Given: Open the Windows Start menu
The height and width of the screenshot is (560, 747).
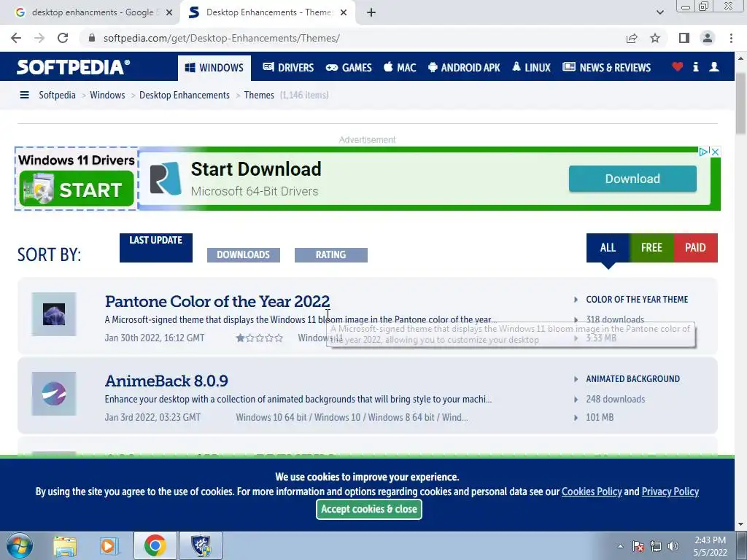Looking at the screenshot, I should pyautogui.click(x=19, y=545).
